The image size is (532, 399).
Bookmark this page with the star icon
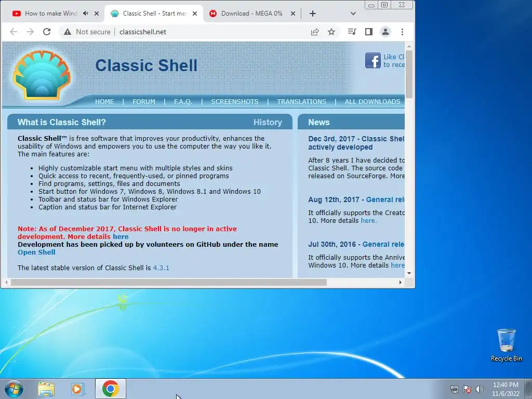[331, 32]
